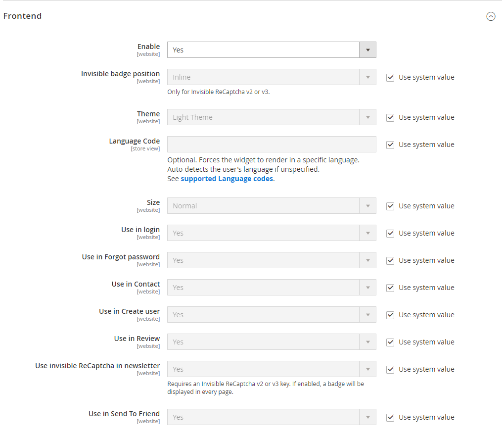504x438 pixels.
Task: Uncheck Use system value for Send To Friend
Action: coord(390,417)
